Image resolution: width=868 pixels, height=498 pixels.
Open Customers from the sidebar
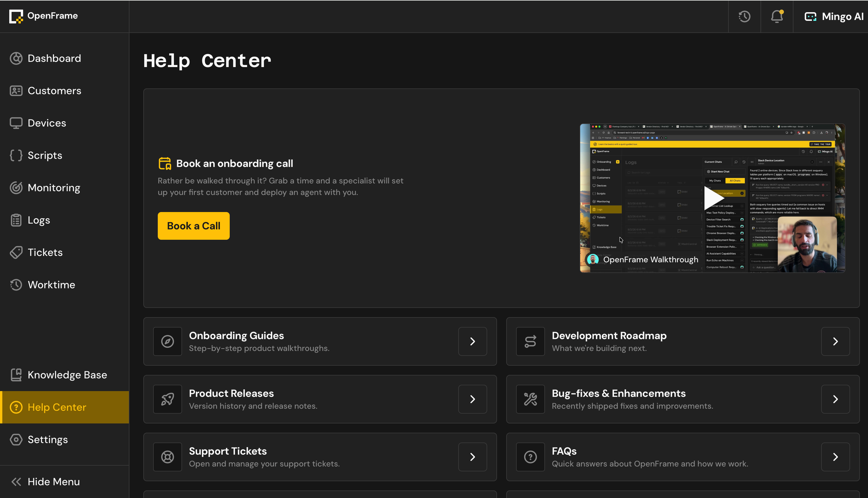65,91
